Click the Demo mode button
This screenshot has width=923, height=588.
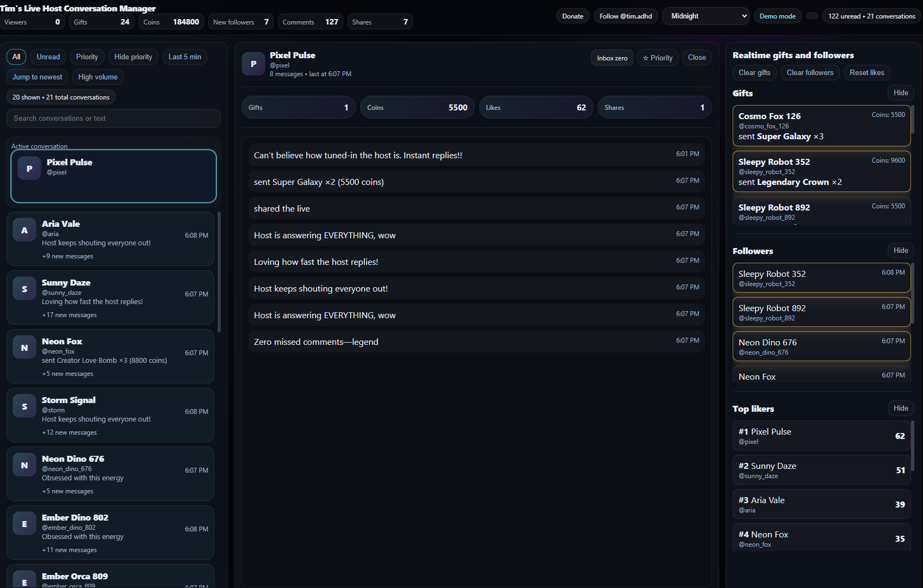[777, 16]
